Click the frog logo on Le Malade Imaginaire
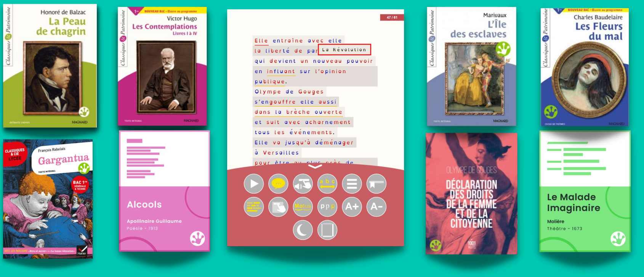The image size is (644, 277). (618, 239)
